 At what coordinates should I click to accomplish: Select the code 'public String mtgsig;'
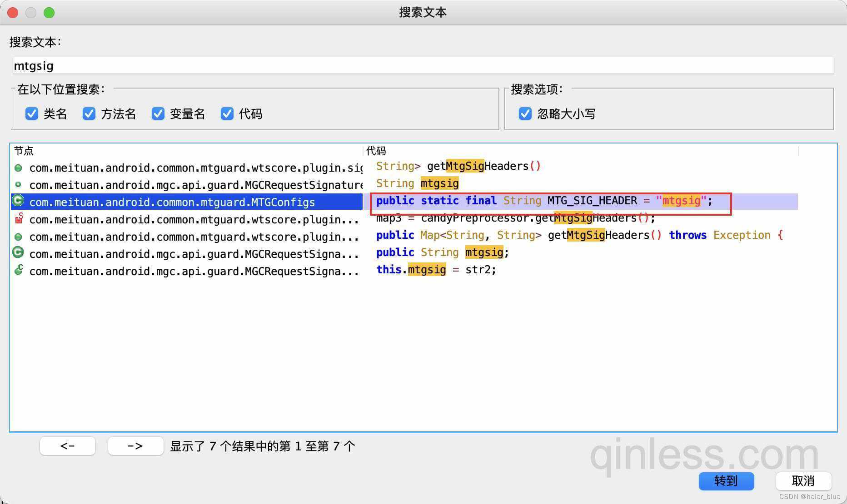point(443,252)
